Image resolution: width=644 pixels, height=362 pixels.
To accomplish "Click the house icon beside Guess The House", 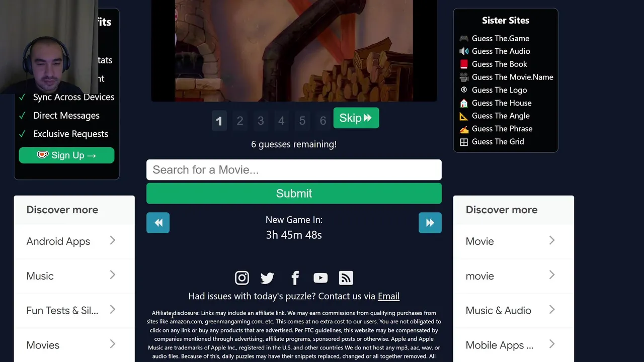I will point(464,103).
